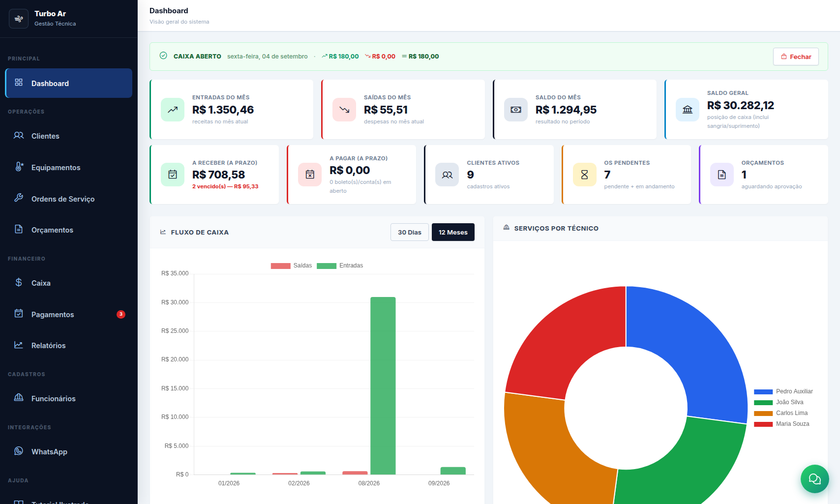Open the Dashboard menu item

click(x=69, y=83)
